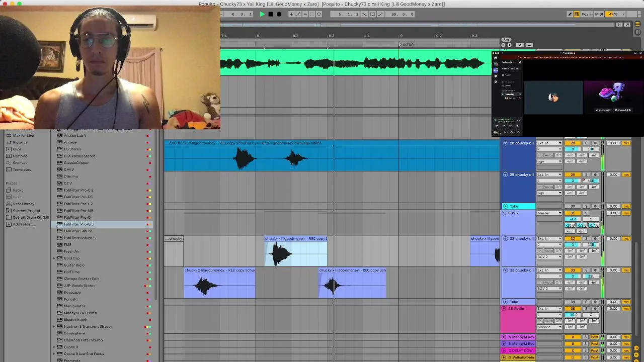The image size is (644, 362).
Task: Select the light-blue chucky REC copy clip
Action: pos(296,251)
